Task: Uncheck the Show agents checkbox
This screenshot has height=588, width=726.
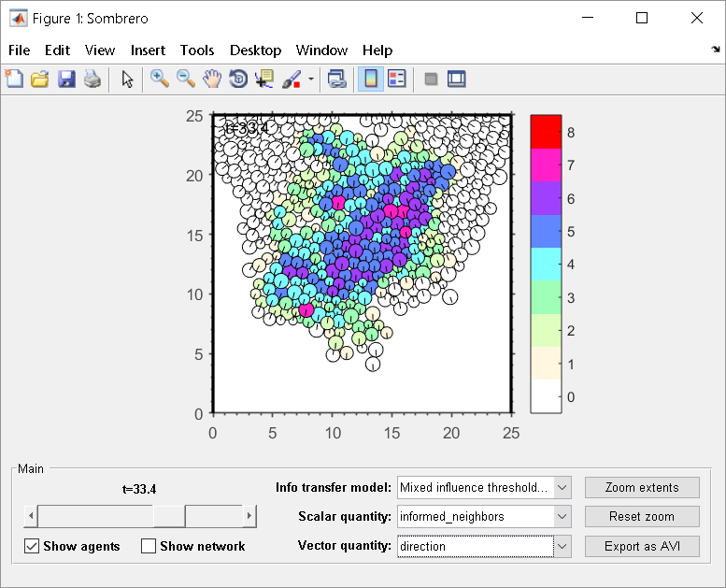Action: pos(32,546)
